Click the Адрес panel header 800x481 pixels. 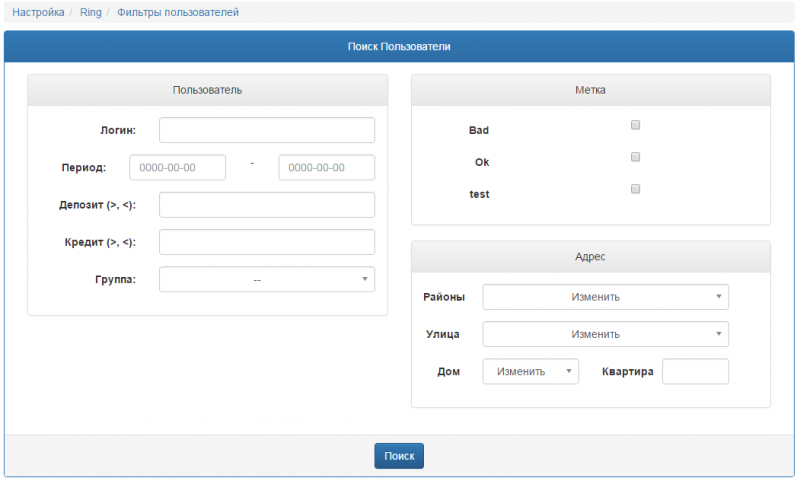[590, 256]
